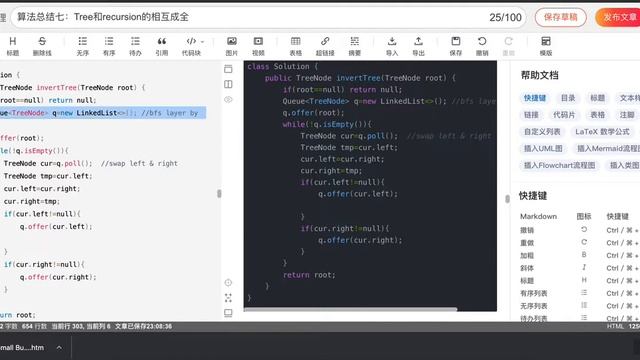This screenshot has height=360, width=640.
Task: Select the 目录 help tab
Action: [x=568, y=98]
